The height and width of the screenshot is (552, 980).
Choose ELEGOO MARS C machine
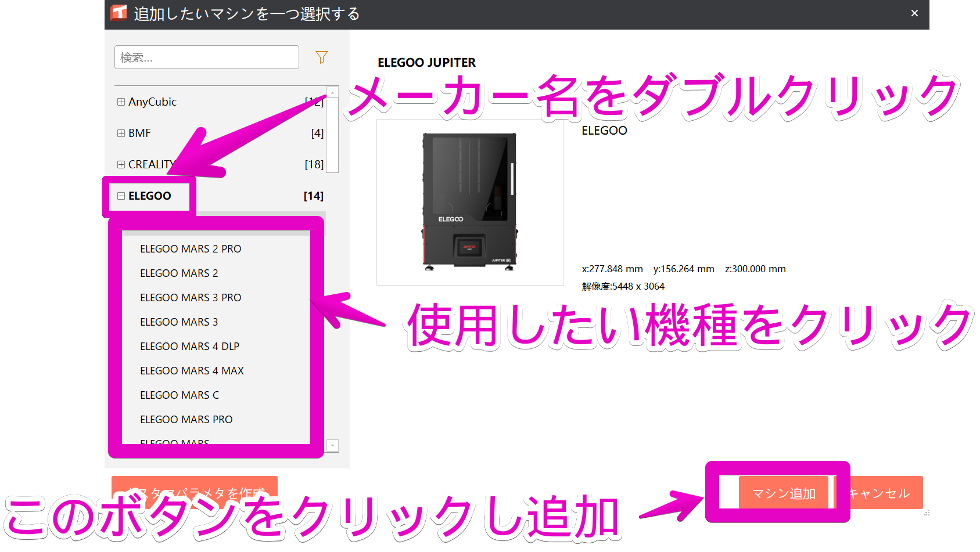tap(180, 395)
